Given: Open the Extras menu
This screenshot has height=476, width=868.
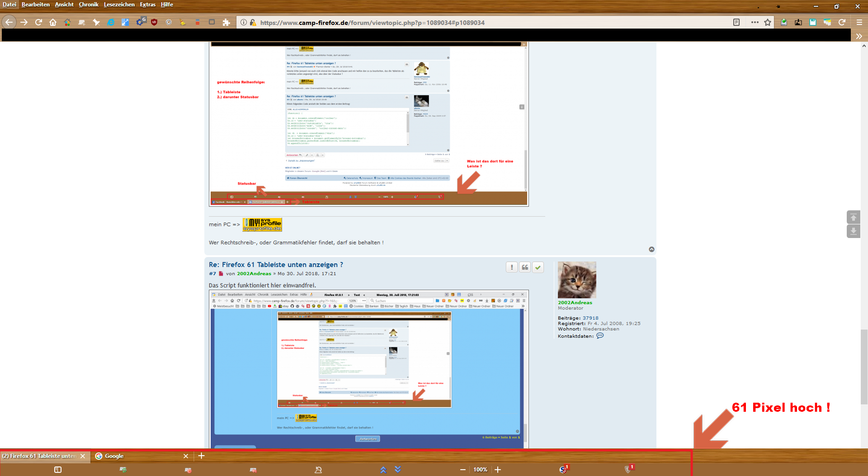Looking at the screenshot, I should tap(148, 5).
